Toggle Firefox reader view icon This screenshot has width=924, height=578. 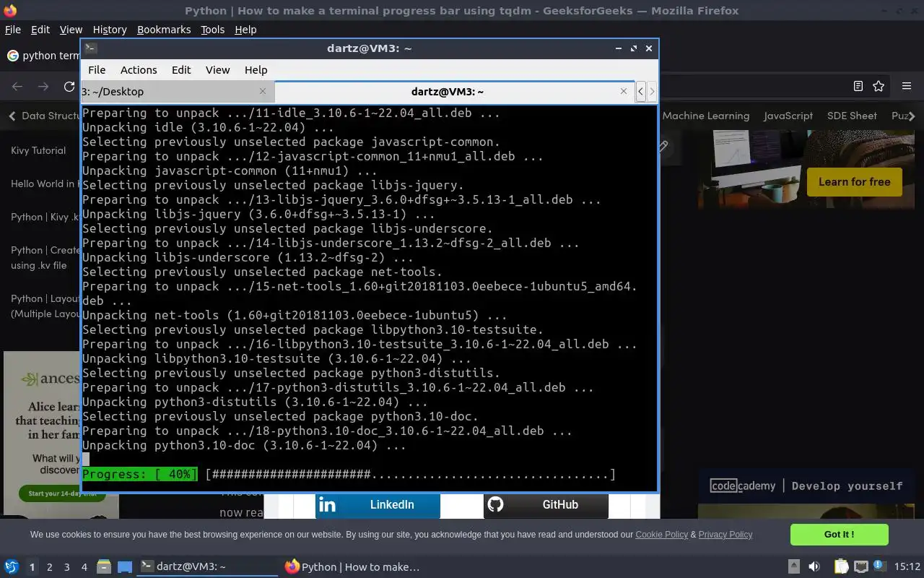(x=858, y=86)
